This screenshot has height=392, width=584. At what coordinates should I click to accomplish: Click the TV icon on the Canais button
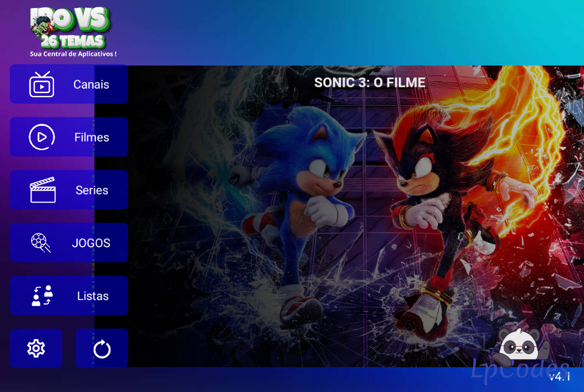[42, 84]
